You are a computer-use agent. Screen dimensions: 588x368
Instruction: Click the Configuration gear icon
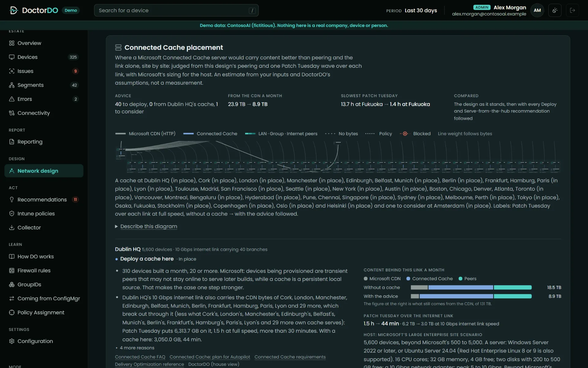click(12, 341)
